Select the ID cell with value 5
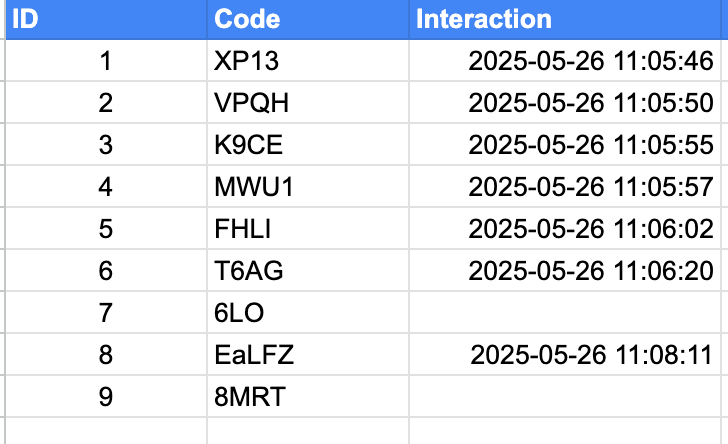This screenshot has height=444, width=728. click(106, 229)
